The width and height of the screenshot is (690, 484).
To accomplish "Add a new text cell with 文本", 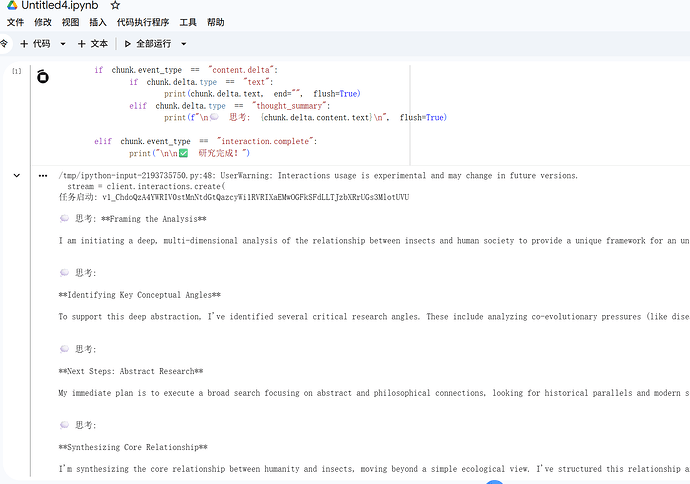I will coord(92,44).
